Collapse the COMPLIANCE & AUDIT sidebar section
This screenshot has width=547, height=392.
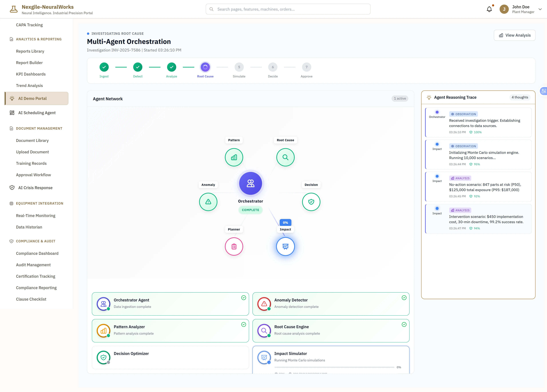pyautogui.click(x=35, y=241)
